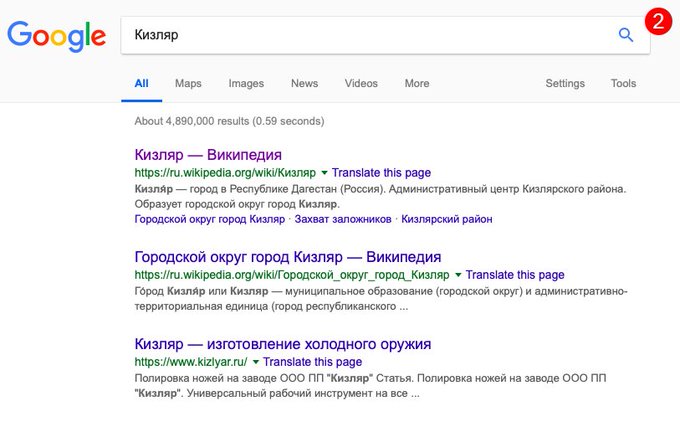Screen dimensions: 680x432
Task: Translate the kizlyar.ru result page
Action: point(312,362)
